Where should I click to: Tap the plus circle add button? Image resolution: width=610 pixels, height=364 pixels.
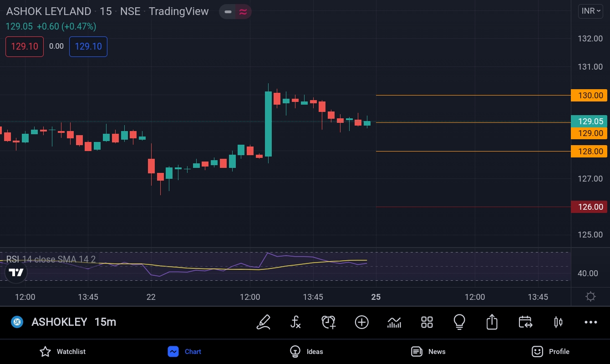point(361,322)
